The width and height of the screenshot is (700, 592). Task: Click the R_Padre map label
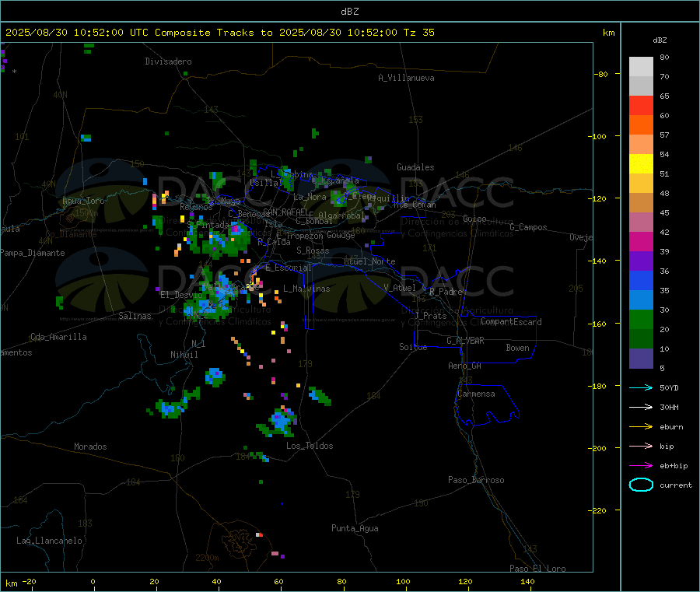(x=446, y=292)
